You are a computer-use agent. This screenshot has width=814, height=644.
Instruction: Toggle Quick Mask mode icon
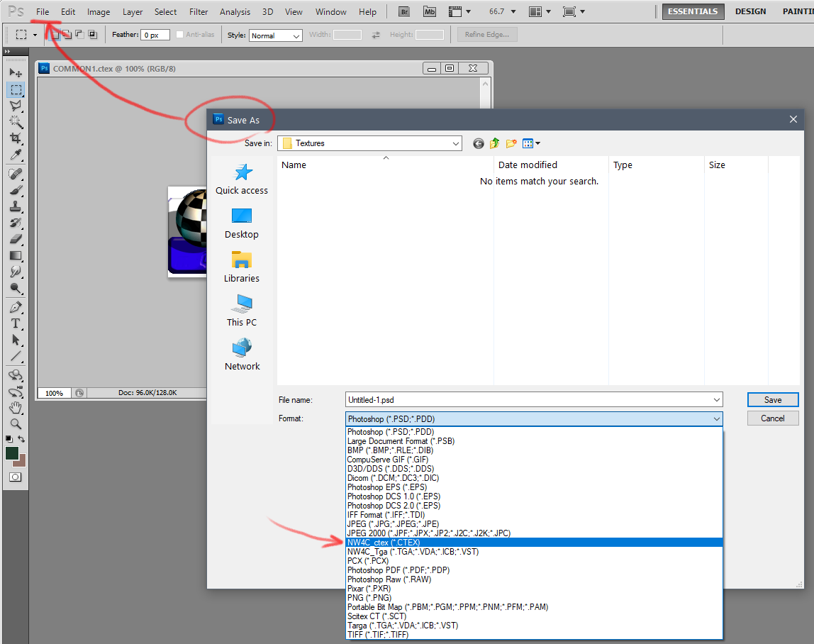tap(16, 477)
